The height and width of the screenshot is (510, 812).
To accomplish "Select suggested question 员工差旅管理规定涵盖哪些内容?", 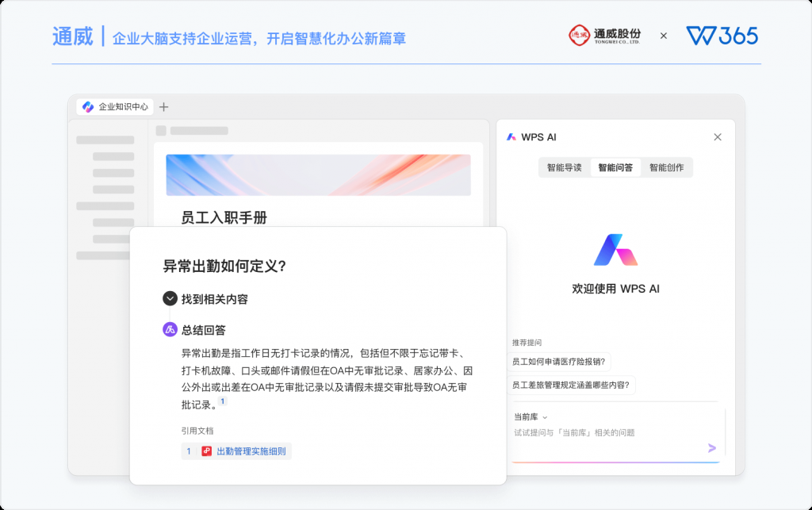I will point(571,385).
